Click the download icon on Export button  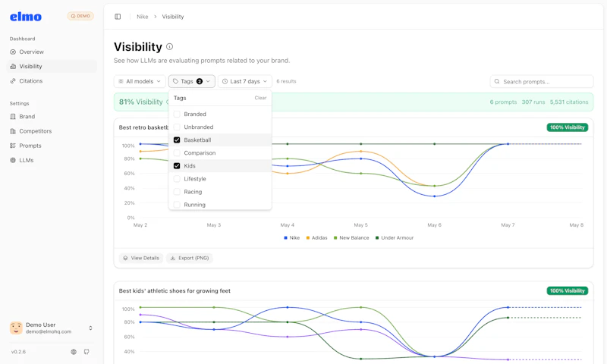tap(173, 258)
